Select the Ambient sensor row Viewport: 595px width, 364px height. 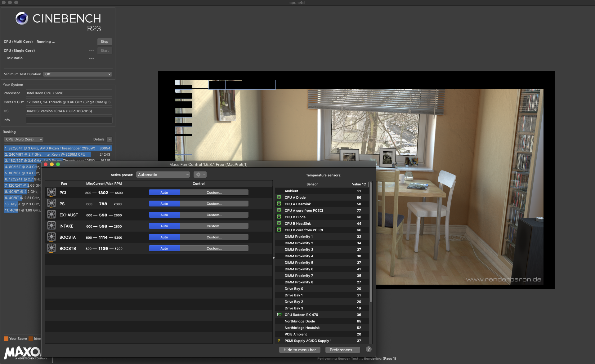click(x=322, y=191)
